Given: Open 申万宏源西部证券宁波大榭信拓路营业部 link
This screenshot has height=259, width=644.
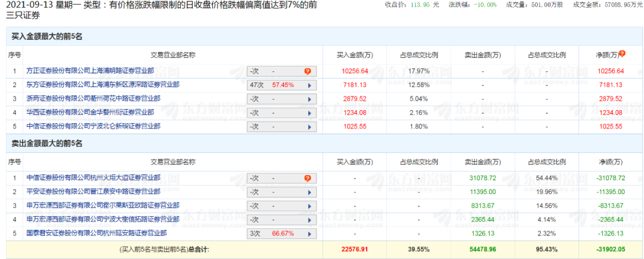Looking at the screenshot, I should (103, 219).
